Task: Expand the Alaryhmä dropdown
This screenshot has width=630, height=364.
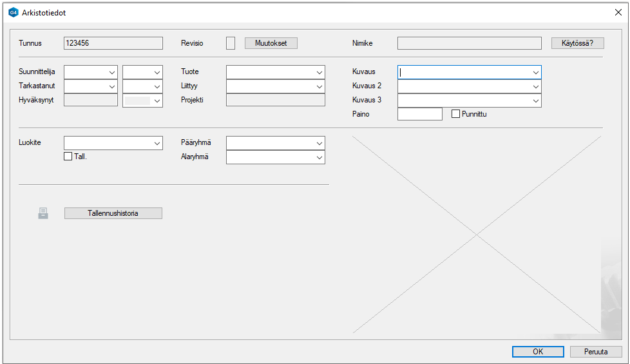Action: tap(319, 157)
